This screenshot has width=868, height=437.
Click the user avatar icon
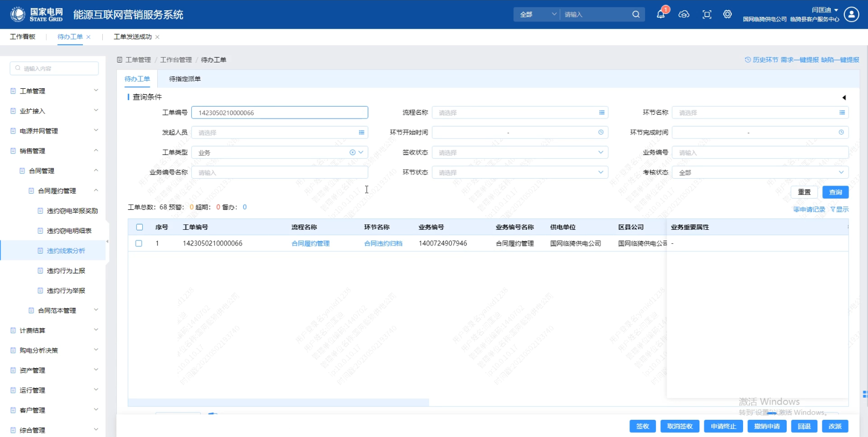coord(851,15)
